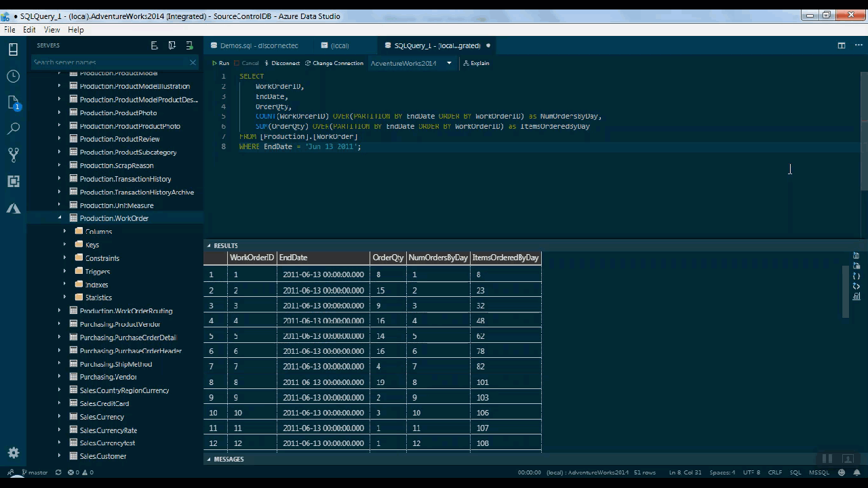Click the Spaces: 4 status item

coord(722,472)
